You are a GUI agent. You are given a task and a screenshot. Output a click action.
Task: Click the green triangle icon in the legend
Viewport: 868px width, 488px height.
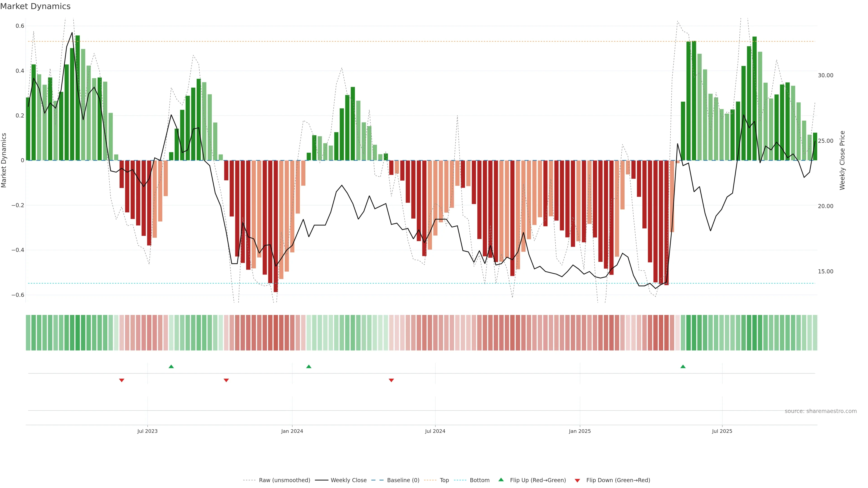pos(501,480)
